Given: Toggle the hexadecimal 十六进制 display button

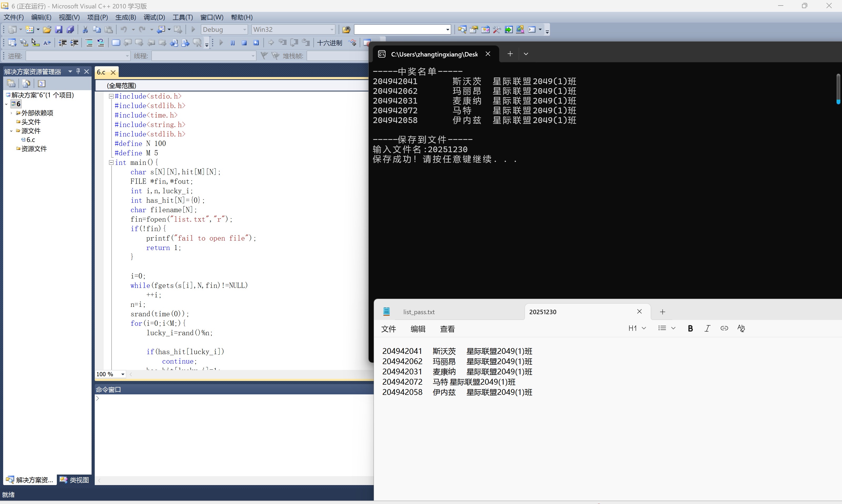Looking at the screenshot, I should tap(329, 43).
